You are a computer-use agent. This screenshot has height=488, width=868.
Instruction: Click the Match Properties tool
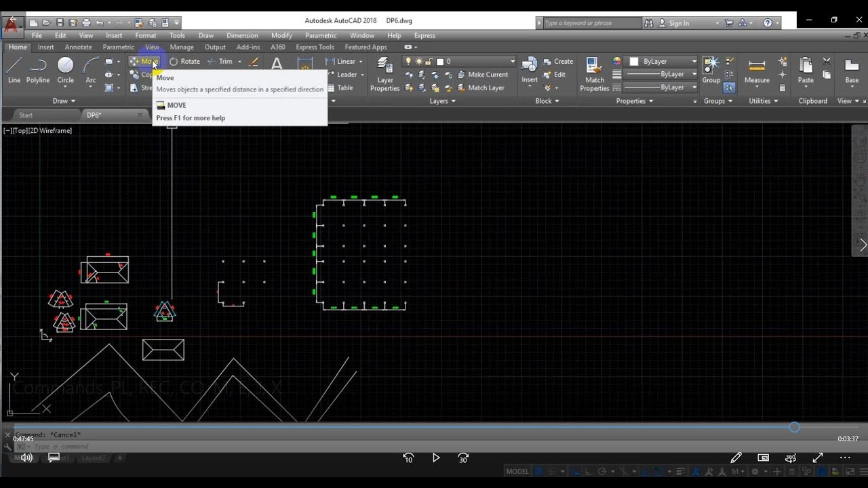[x=595, y=75]
